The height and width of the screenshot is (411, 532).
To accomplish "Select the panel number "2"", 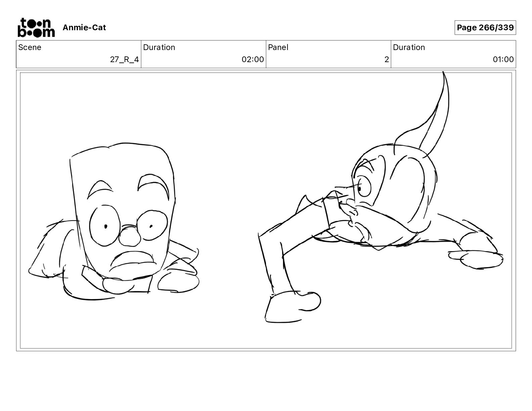I will click(x=387, y=59).
